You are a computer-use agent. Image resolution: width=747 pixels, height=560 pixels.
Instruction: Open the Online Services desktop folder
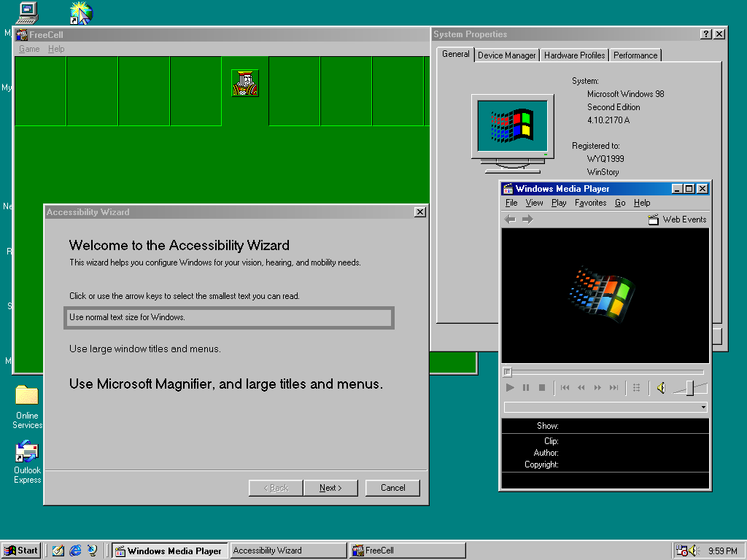coord(27,396)
